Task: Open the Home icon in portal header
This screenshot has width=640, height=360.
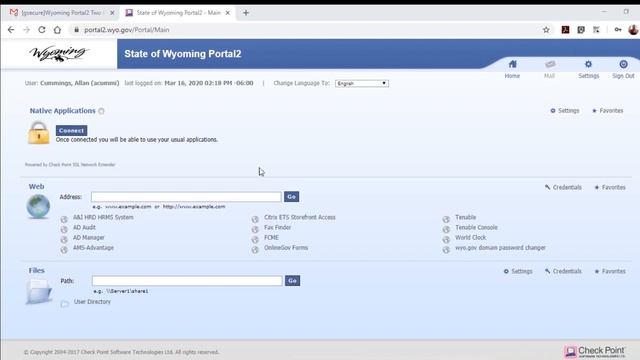Action: point(512,64)
